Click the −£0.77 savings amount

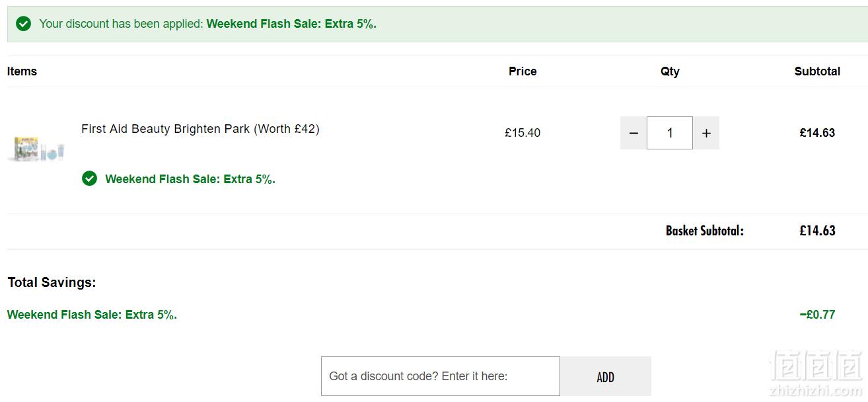pyautogui.click(x=817, y=315)
